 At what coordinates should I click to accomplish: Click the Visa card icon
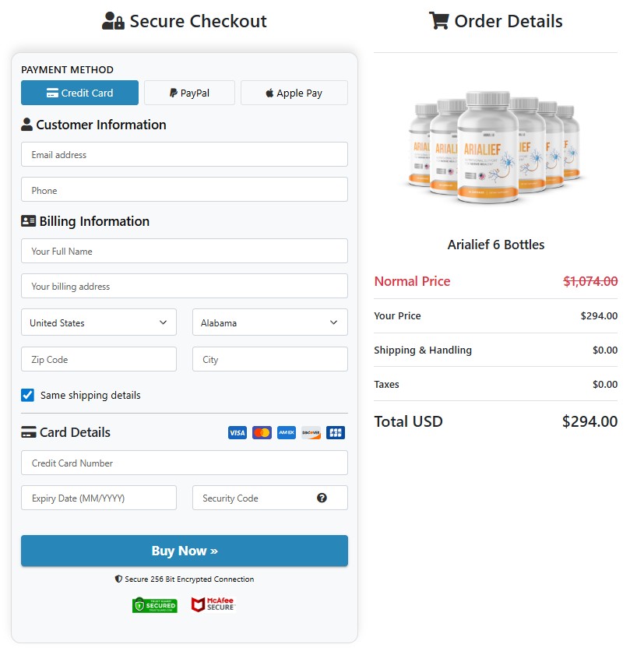click(237, 432)
